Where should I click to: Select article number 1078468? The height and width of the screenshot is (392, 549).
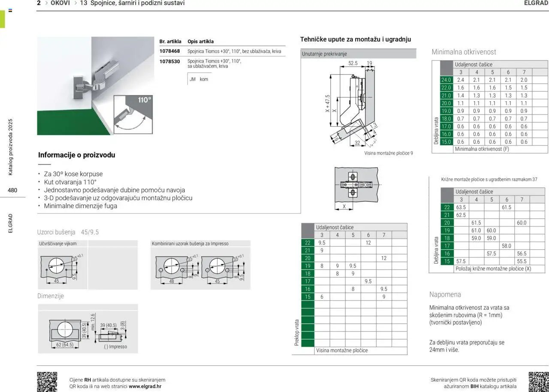[170, 51]
